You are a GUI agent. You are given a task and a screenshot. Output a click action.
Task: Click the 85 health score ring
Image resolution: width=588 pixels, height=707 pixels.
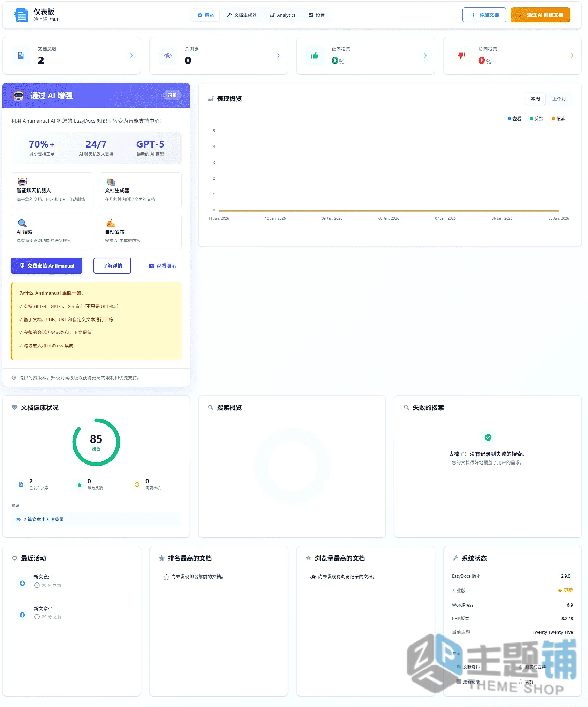pos(96,442)
